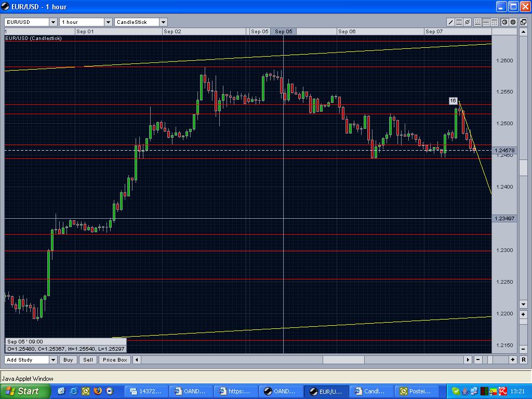Click the highlighted Sep 05 date header

284,32
